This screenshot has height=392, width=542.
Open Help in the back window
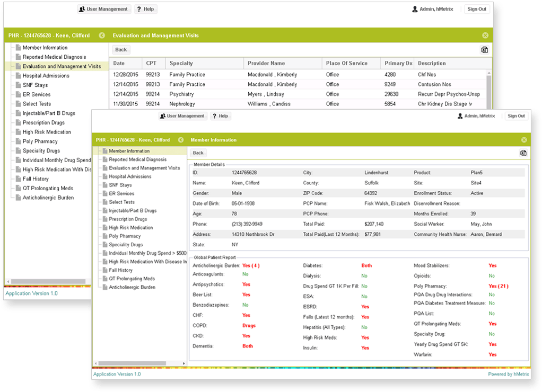click(145, 9)
